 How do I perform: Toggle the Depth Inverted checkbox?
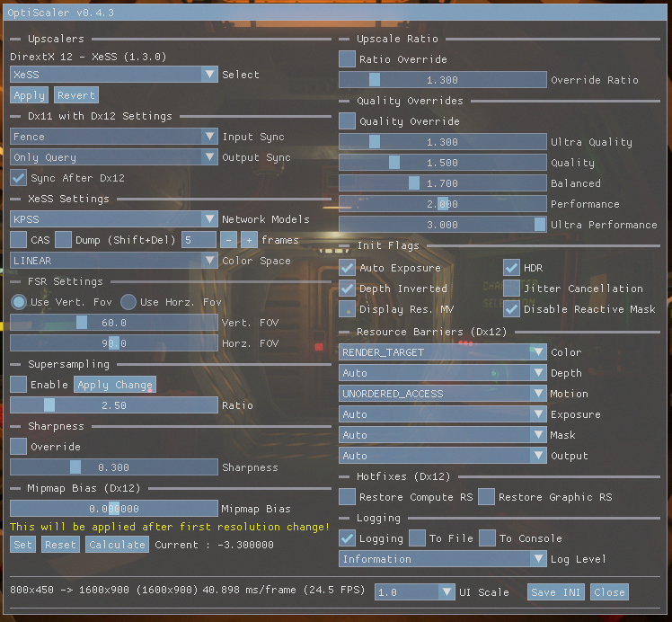click(x=347, y=289)
